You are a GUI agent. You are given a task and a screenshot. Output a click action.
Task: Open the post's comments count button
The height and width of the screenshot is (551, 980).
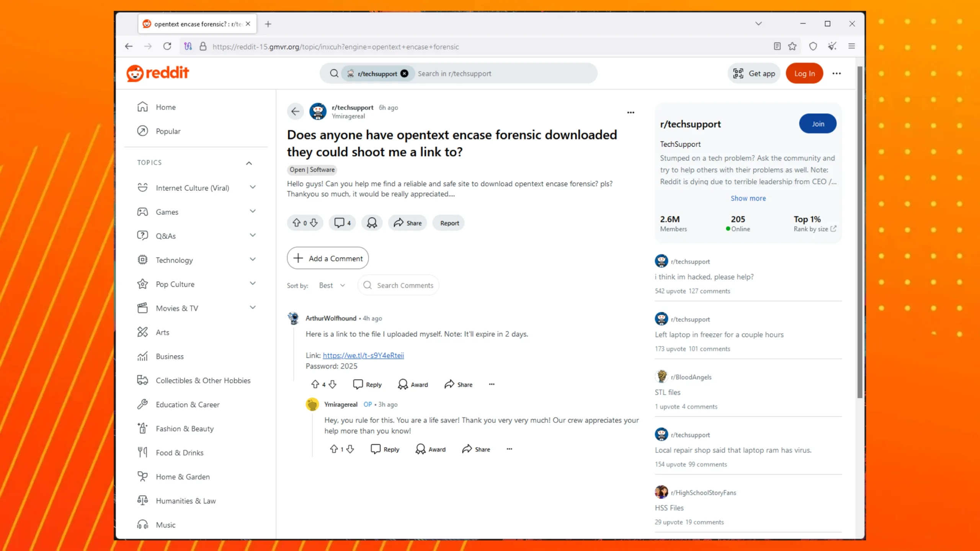[x=342, y=223]
